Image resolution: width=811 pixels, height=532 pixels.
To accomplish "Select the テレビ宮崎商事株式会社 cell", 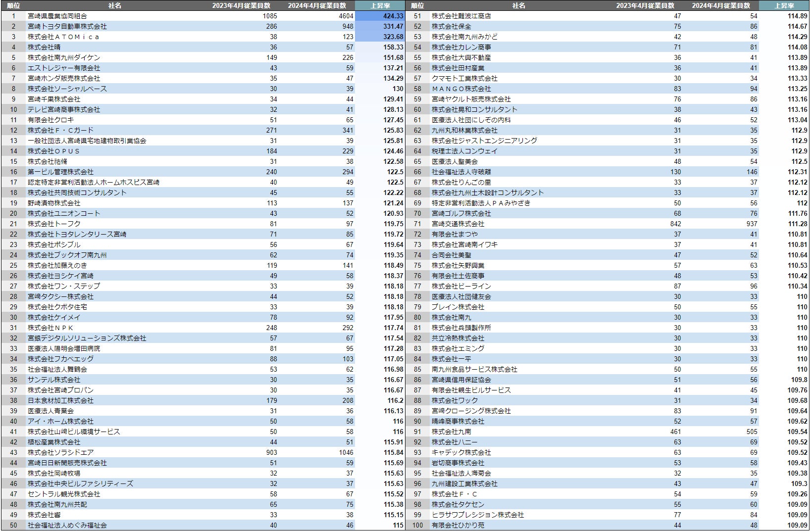I will [x=64, y=109].
